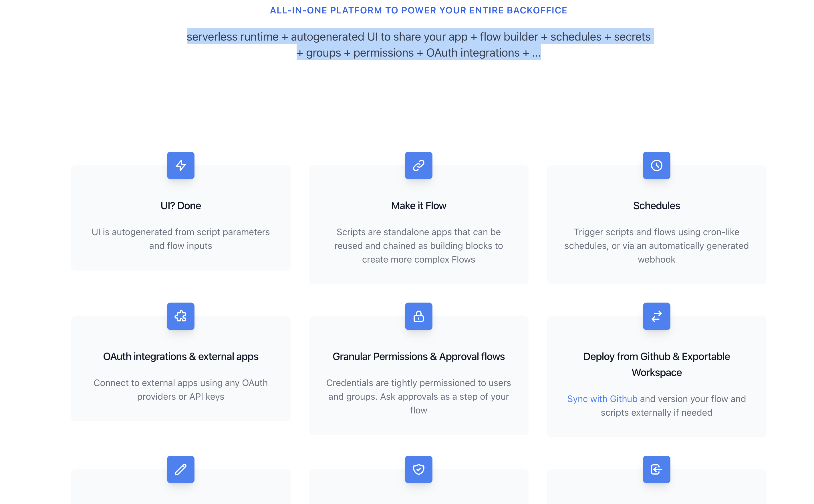Select the chain link icon above Make it Flow
Image resolution: width=814 pixels, height=504 pixels.
coord(418,165)
